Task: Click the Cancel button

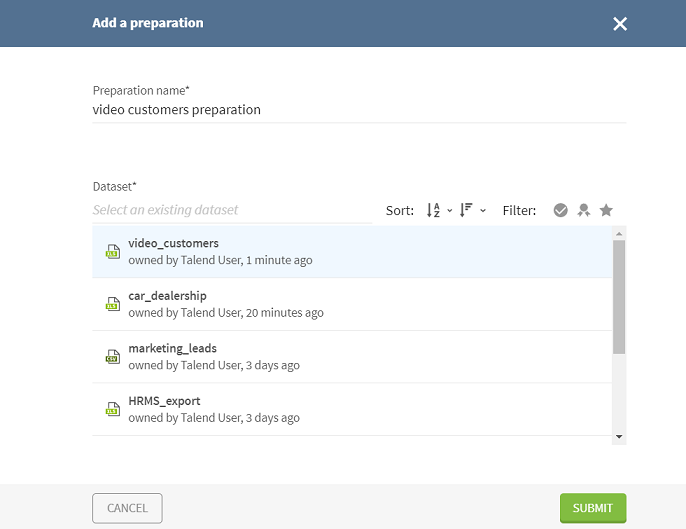Action: pyautogui.click(x=127, y=508)
